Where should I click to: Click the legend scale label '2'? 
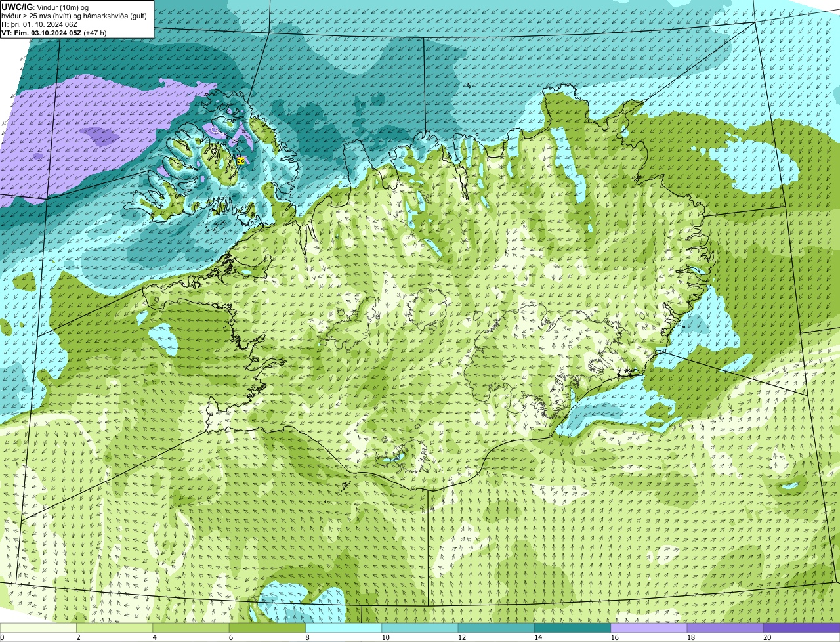[77, 637]
